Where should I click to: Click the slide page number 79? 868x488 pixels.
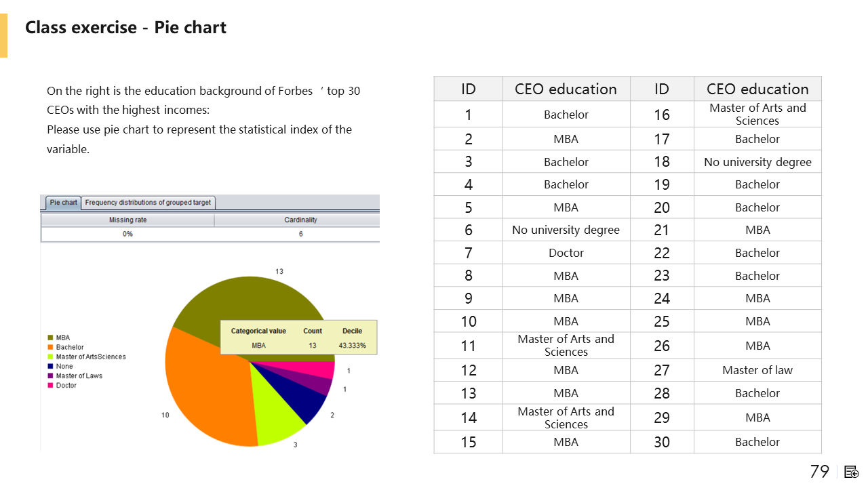click(x=819, y=472)
